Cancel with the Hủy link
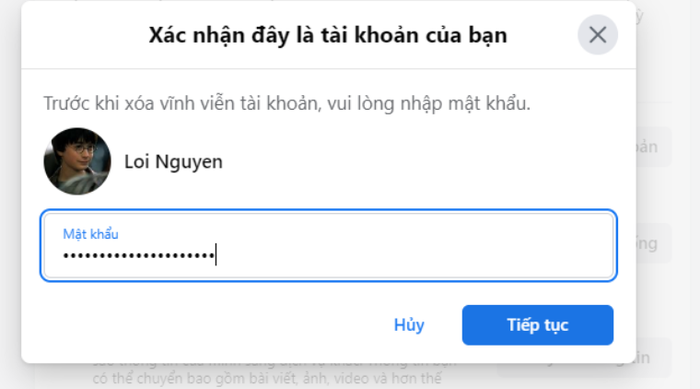This screenshot has height=389, width=700. point(409,325)
